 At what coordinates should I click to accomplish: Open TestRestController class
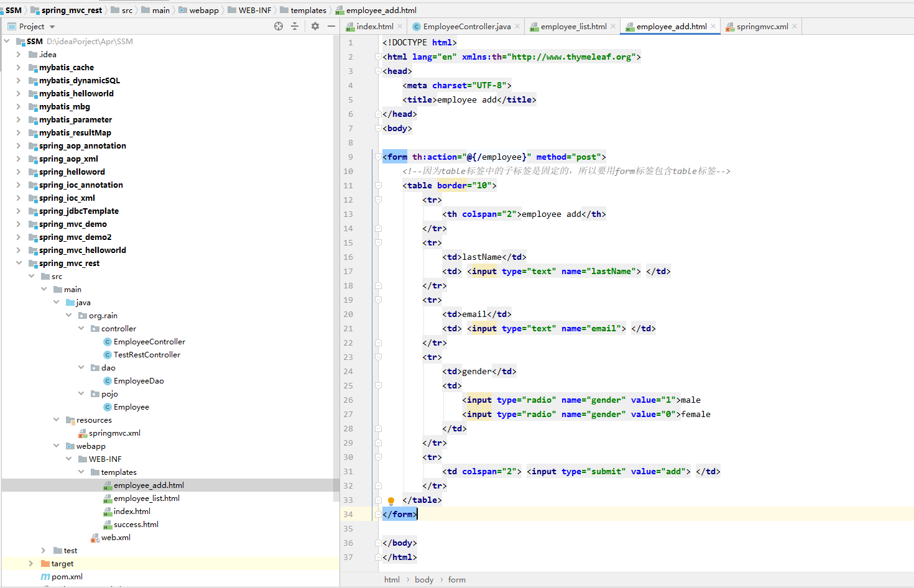click(x=147, y=354)
